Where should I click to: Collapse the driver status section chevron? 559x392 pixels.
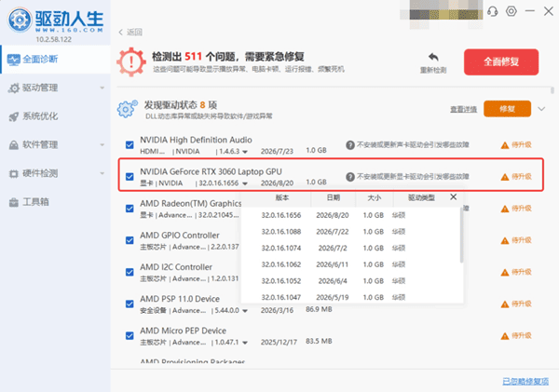point(541,109)
